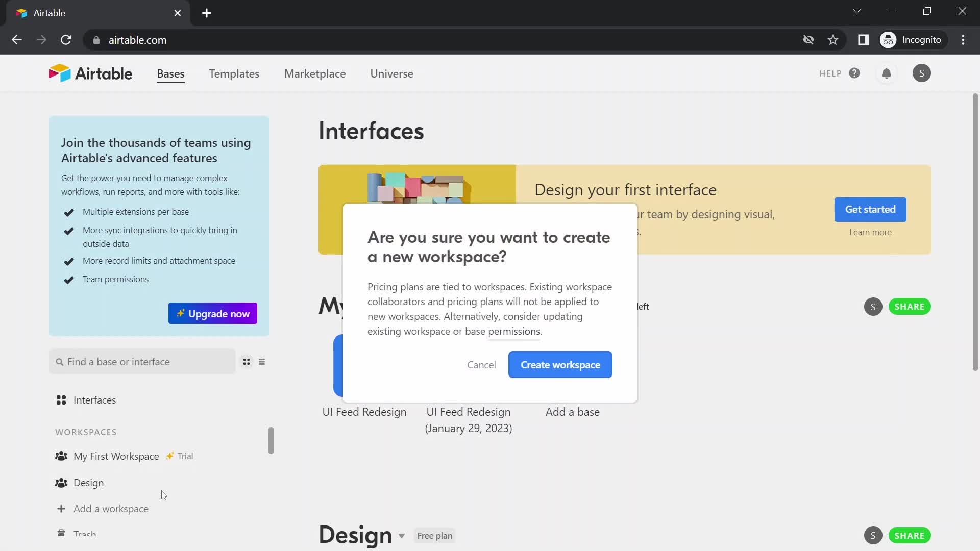Select the Bases navigation tab
The image size is (980, 551).
coord(170,74)
